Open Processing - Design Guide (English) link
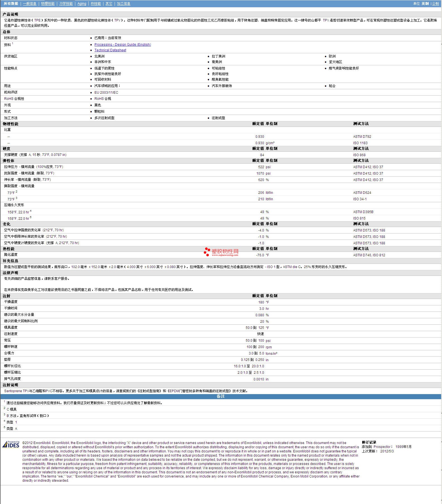This screenshot has height=504, width=442. pyautogui.click(x=123, y=45)
